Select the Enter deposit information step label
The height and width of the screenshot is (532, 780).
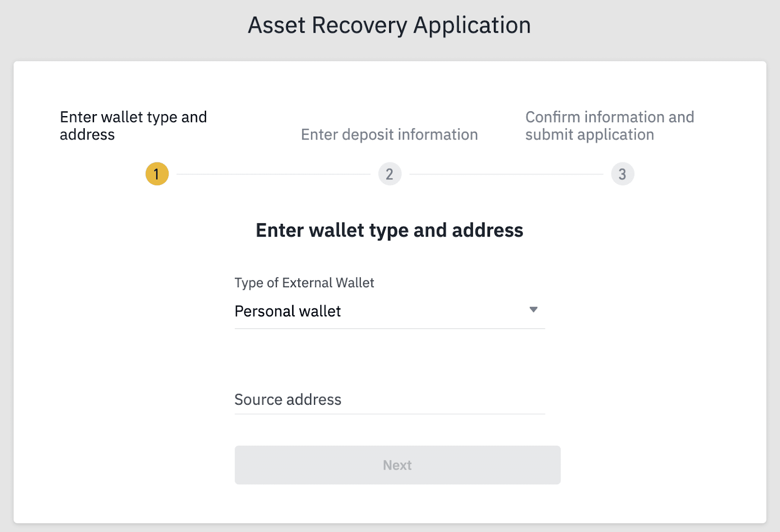pyautogui.click(x=389, y=135)
